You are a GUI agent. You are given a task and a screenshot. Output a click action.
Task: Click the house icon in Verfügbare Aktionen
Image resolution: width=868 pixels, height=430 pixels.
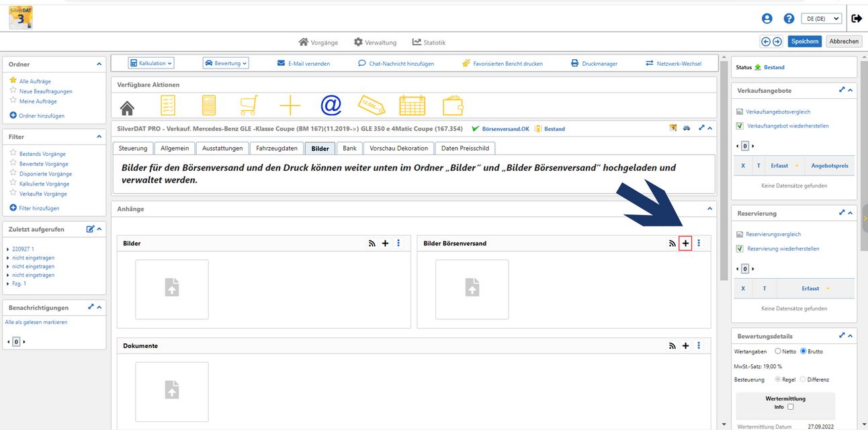[127, 107]
